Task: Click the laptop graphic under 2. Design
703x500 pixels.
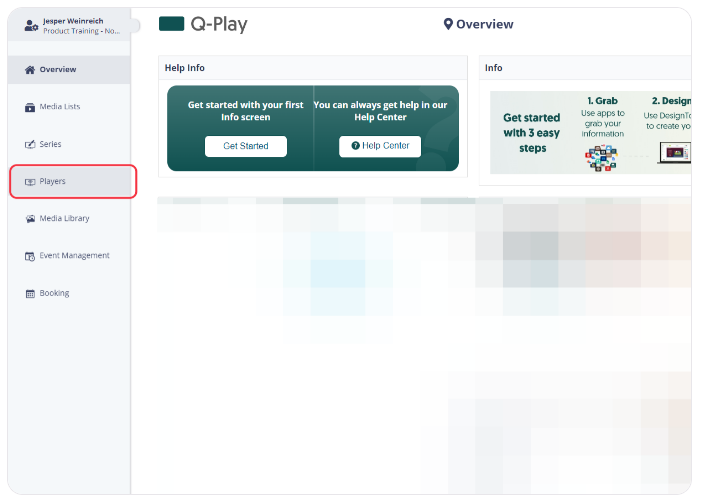Action: pyautogui.click(x=674, y=152)
